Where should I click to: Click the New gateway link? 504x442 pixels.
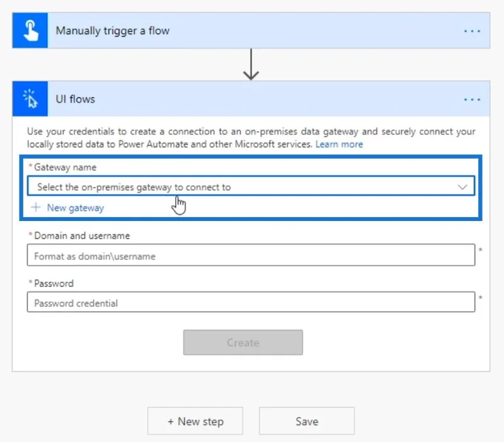click(75, 208)
